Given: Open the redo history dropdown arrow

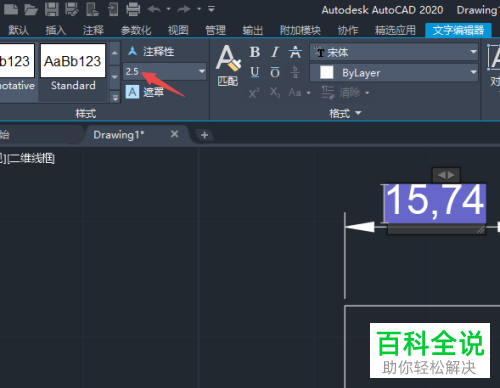Looking at the screenshot, I should [199, 9].
